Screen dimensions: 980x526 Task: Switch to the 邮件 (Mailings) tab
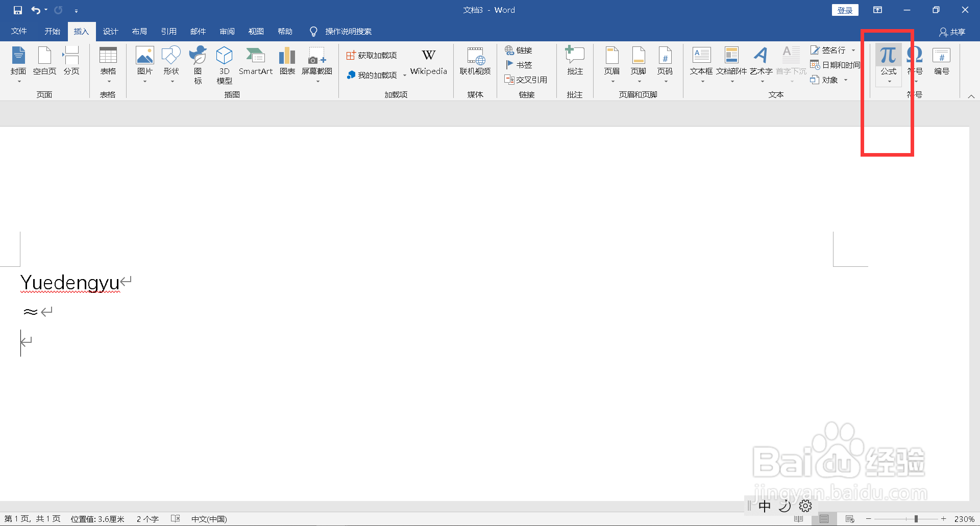[x=198, y=32]
